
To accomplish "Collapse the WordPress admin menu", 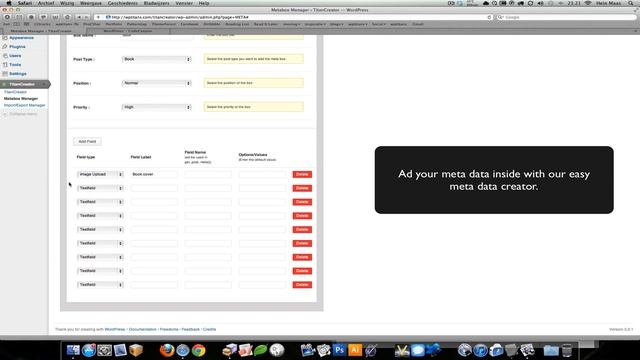I will click(20, 114).
